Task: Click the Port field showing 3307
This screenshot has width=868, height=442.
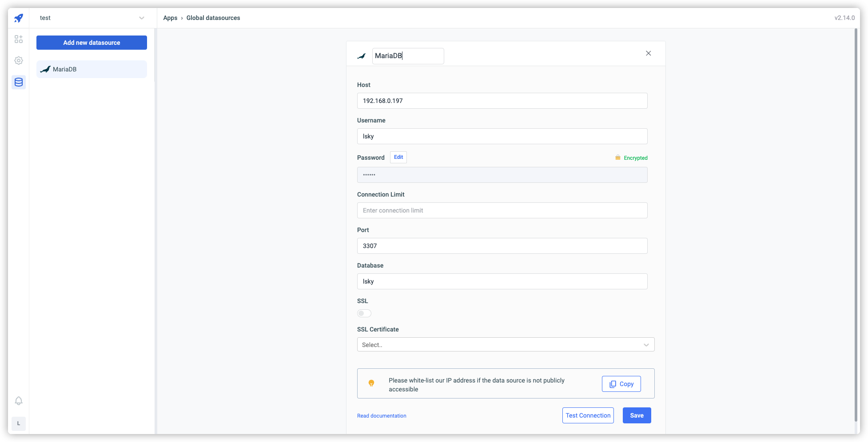Action: coord(502,246)
